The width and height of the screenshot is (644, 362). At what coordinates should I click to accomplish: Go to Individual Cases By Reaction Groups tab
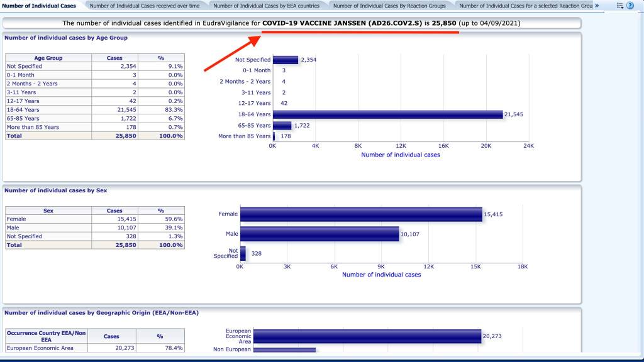(389, 6)
